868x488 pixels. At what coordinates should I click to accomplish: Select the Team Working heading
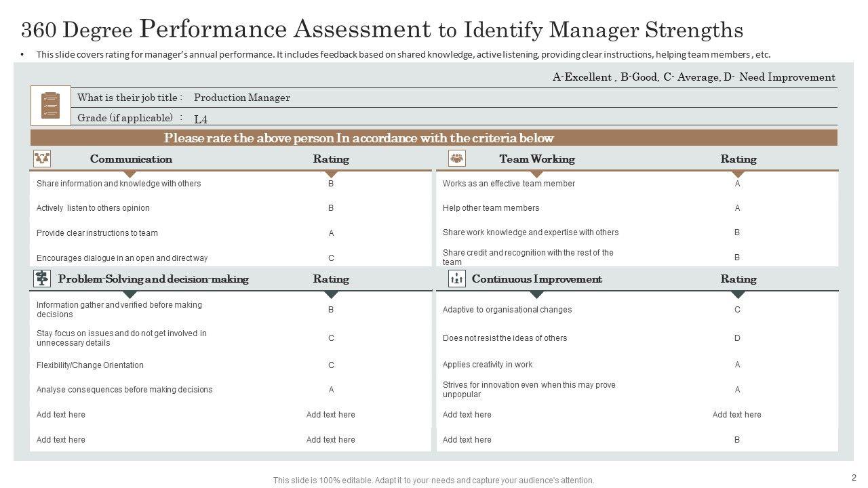536,159
